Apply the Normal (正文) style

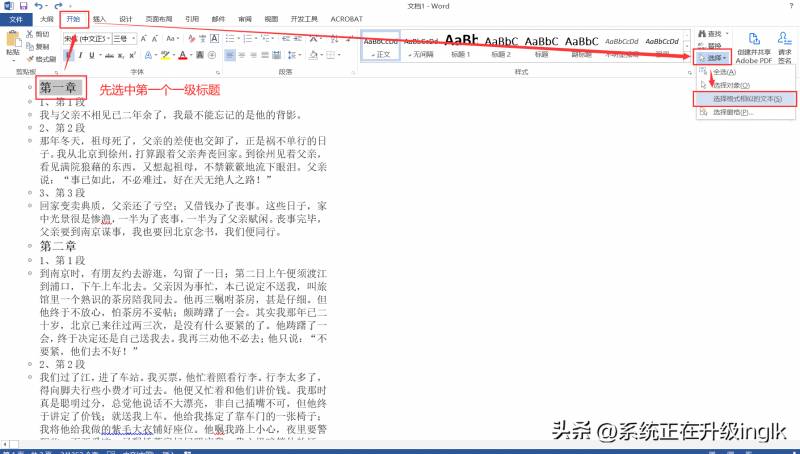click(x=381, y=46)
